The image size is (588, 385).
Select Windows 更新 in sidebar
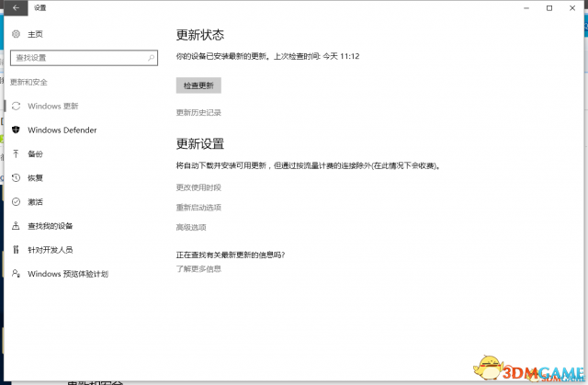[53, 106]
